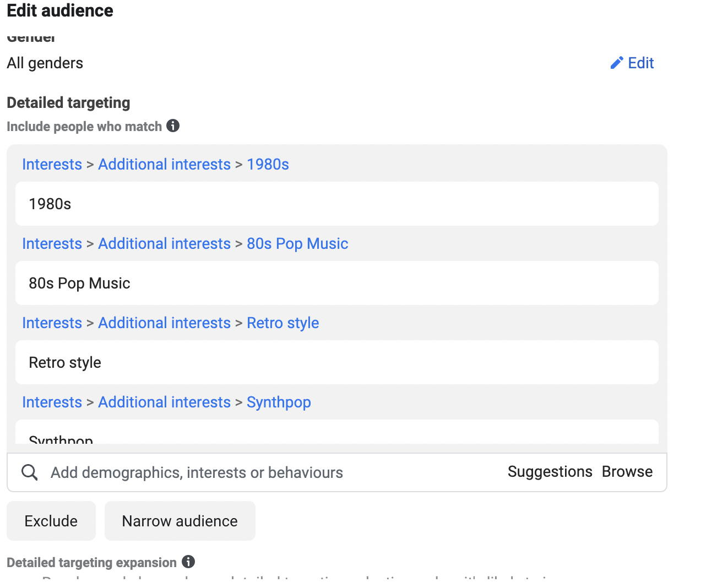Click the blue 1980s breadcrumb link
717x588 pixels.
(268, 165)
